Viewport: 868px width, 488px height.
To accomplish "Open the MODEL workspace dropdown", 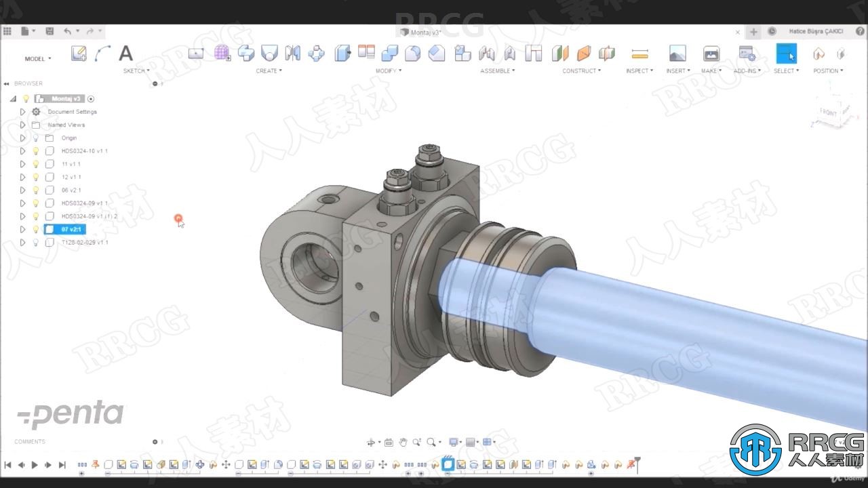I will tap(38, 59).
